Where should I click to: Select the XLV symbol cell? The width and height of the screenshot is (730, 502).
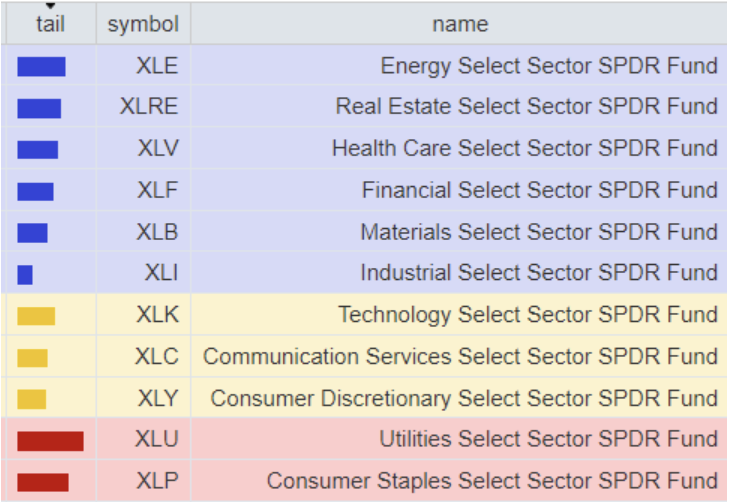click(158, 149)
